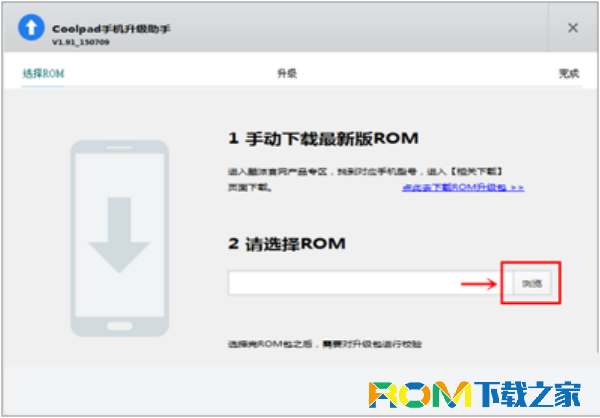The height and width of the screenshot is (418, 600).
Task: Close the Coolpad upgrade assistant window
Action: click(573, 28)
